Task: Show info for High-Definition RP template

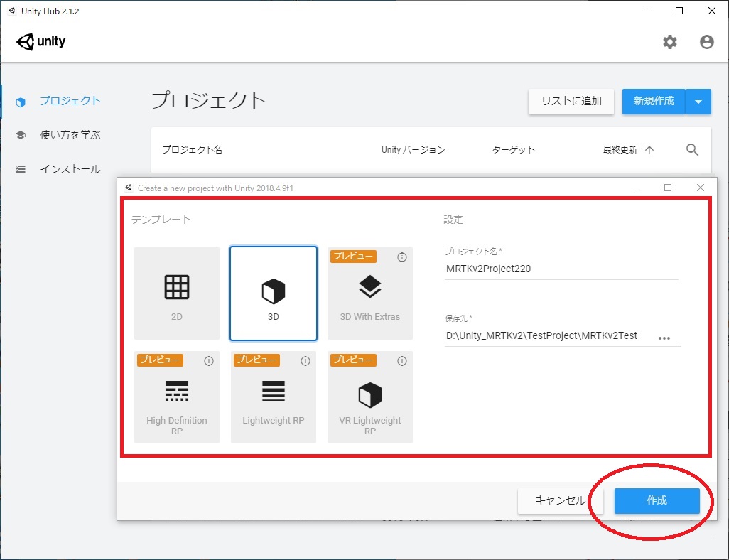Action: [x=209, y=361]
